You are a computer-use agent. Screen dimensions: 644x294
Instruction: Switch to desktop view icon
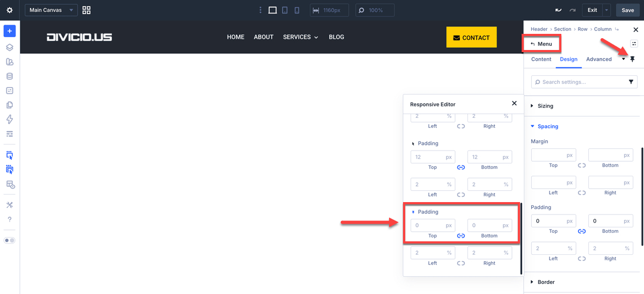click(273, 10)
